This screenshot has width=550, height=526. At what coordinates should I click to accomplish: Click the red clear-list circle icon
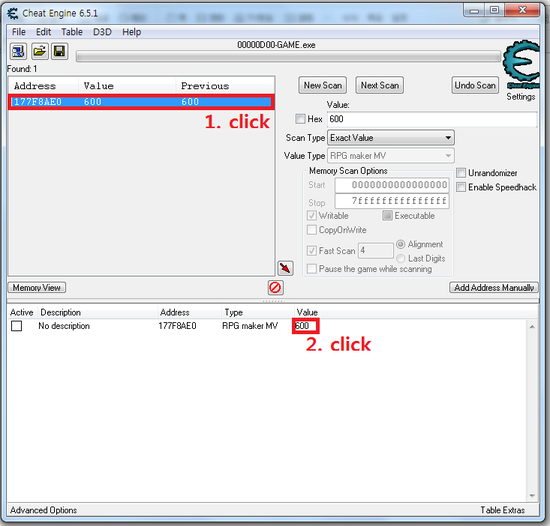pos(275,288)
